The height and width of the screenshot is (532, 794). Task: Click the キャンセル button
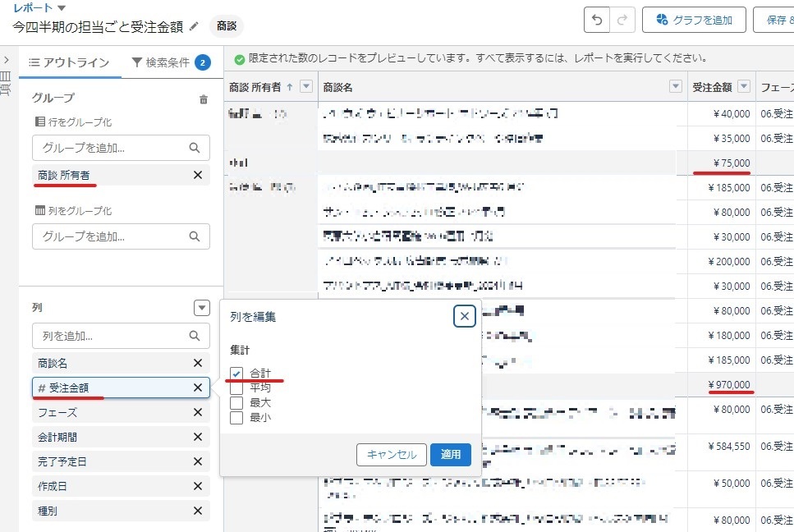pos(392,455)
